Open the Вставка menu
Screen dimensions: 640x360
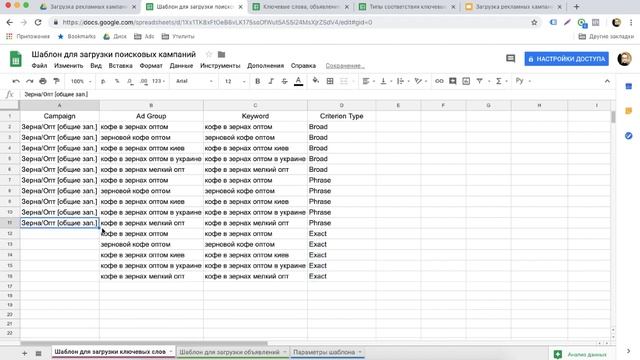point(120,66)
